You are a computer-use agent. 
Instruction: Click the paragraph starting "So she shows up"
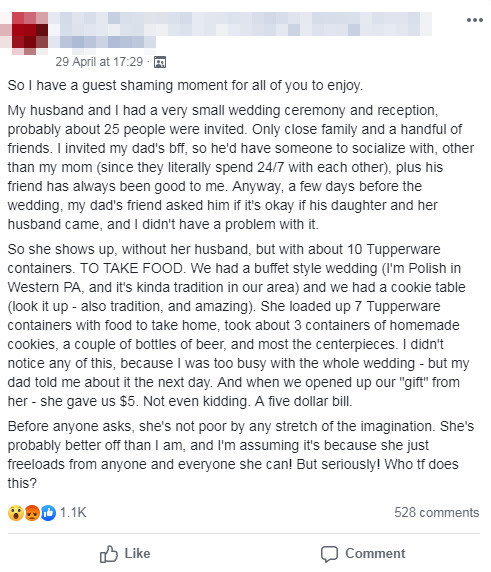[238, 325]
